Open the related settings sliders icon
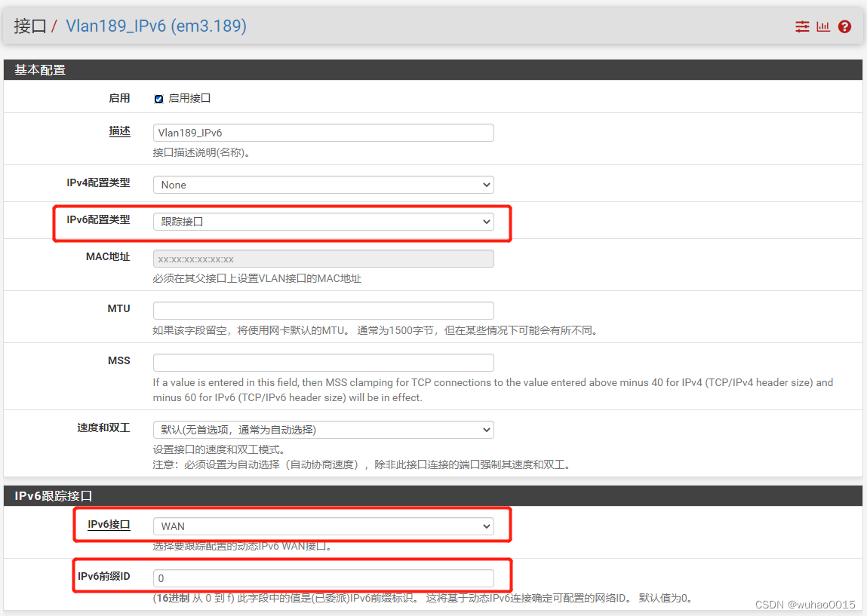867x616 pixels. [802, 26]
